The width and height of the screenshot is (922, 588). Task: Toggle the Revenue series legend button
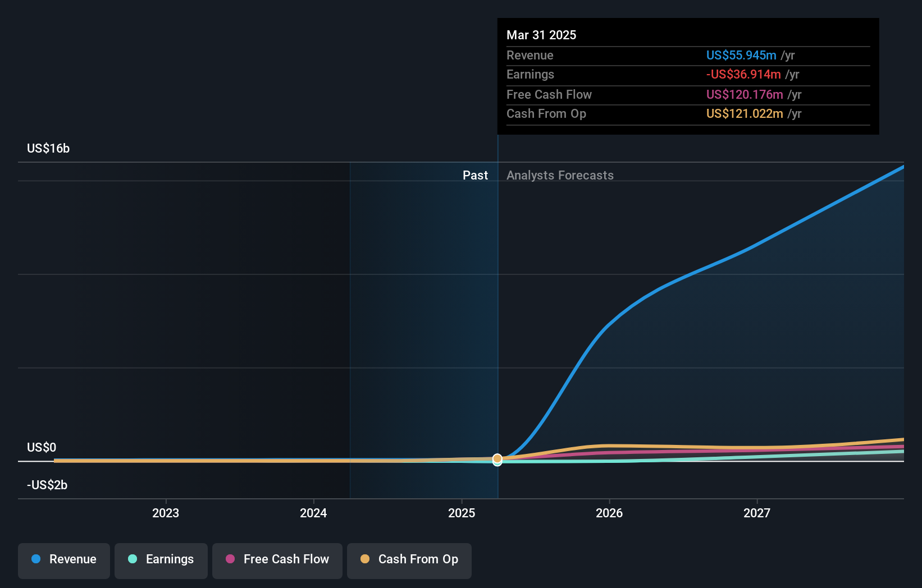(x=64, y=561)
